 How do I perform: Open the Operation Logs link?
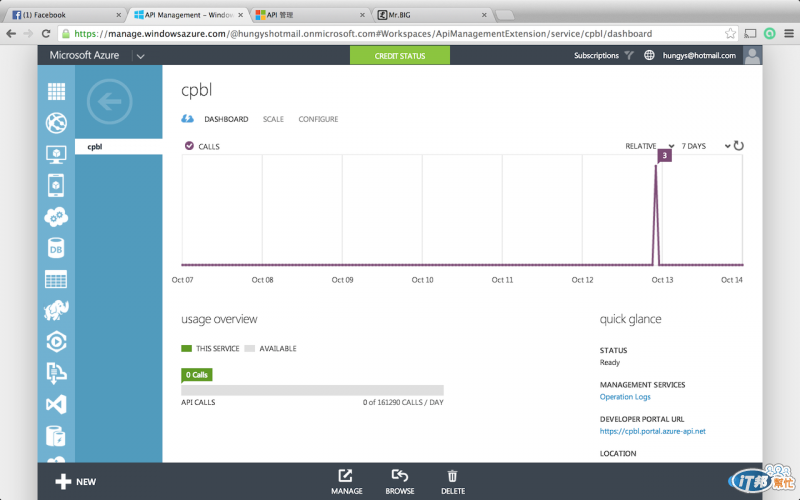(625, 396)
